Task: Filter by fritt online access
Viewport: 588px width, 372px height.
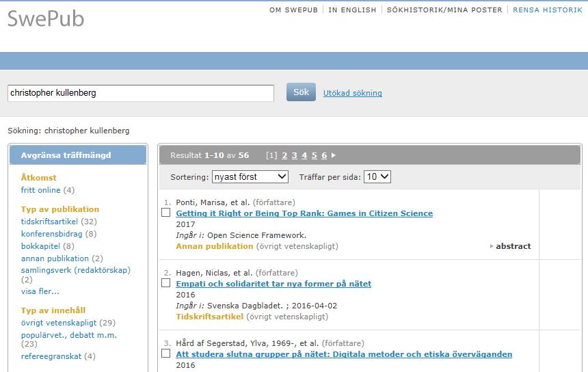Action: point(40,190)
